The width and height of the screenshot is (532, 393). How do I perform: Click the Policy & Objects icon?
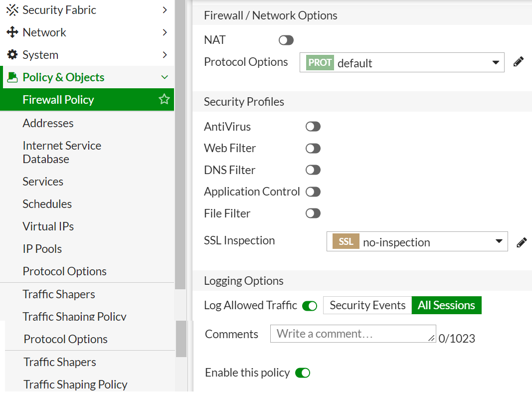(12, 77)
